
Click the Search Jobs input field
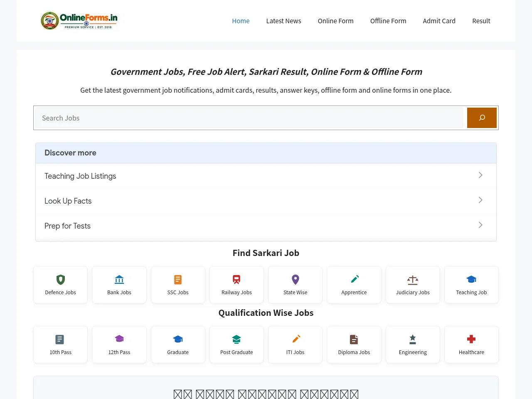249,118
